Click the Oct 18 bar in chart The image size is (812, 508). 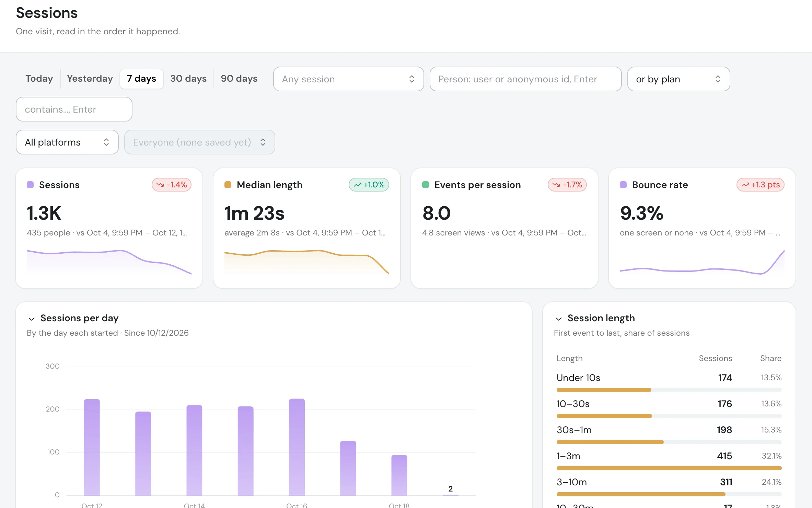coord(399,475)
